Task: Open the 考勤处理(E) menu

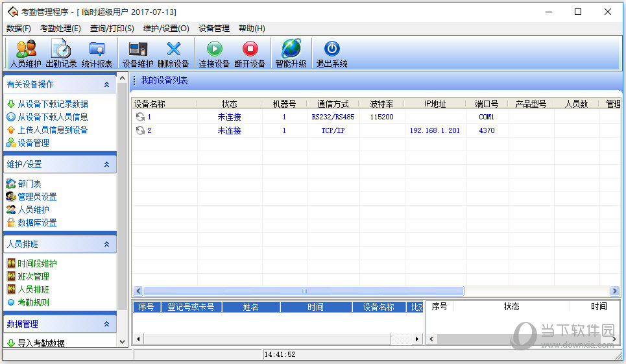Action: coord(60,28)
